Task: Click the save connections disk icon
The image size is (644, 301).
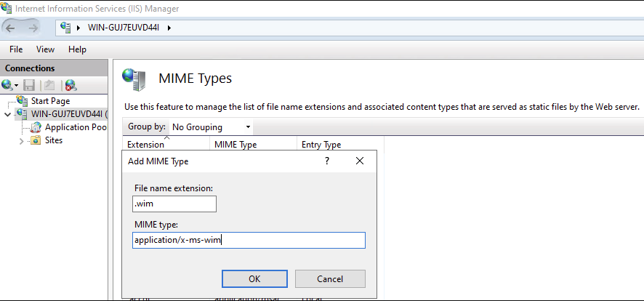Action: [29, 85]
